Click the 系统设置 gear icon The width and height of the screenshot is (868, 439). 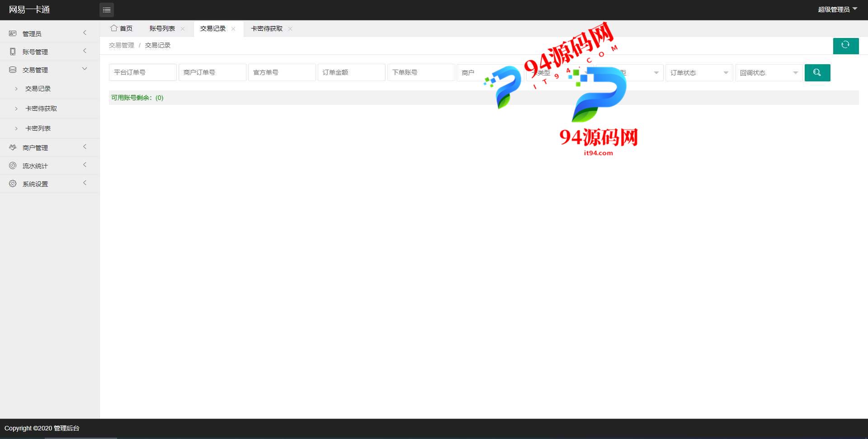point(13,184)
